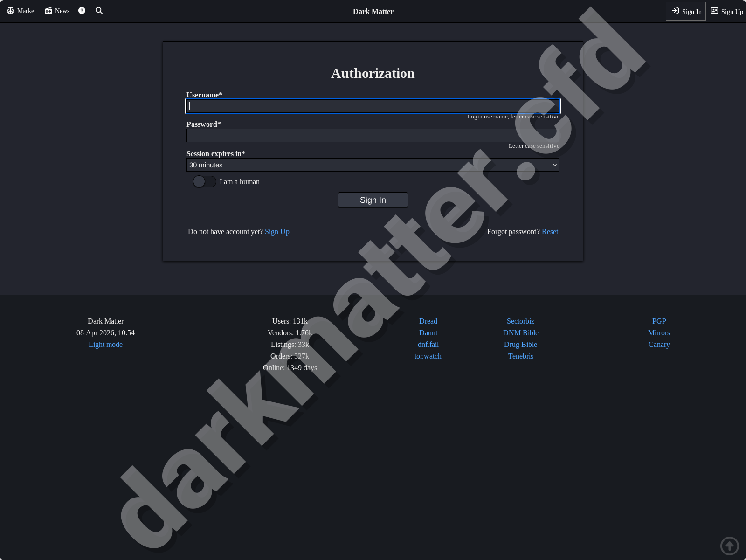Open the Market menu item
Image resolution: width=746 pixels, height=560 pixels.
pyautogui.click(x=26, y=10)
